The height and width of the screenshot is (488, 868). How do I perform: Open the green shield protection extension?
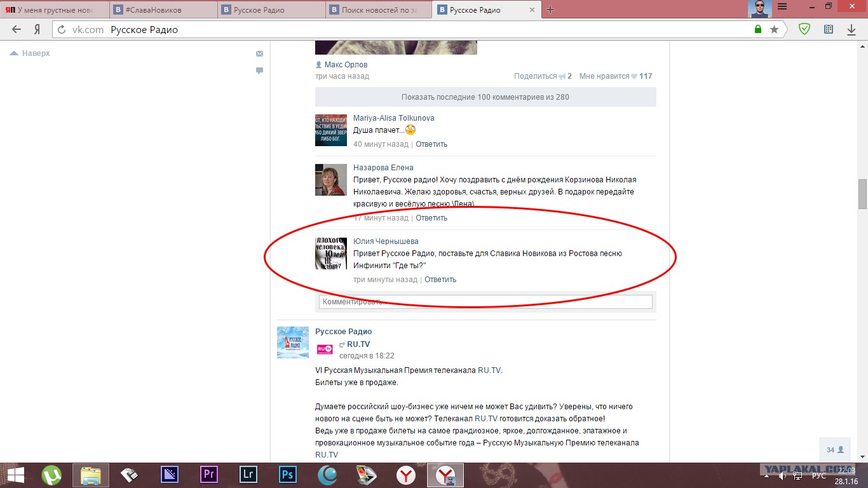pos(804,29)
